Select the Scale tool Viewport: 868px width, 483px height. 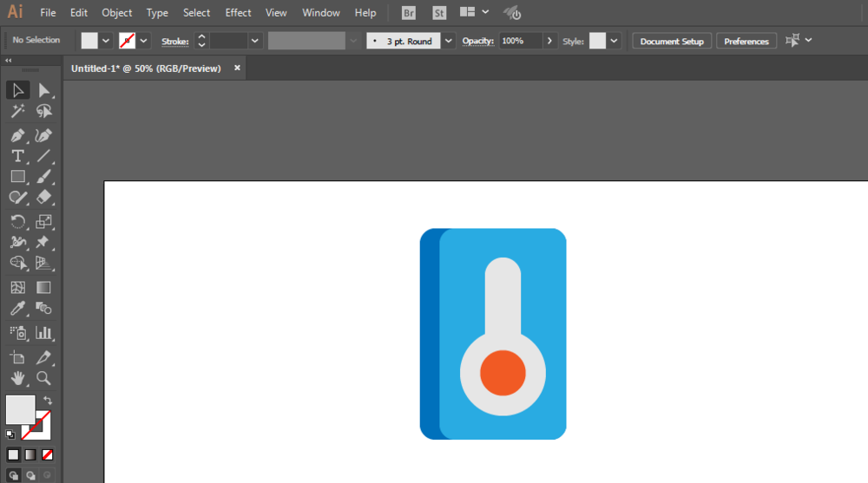point(43,222)
